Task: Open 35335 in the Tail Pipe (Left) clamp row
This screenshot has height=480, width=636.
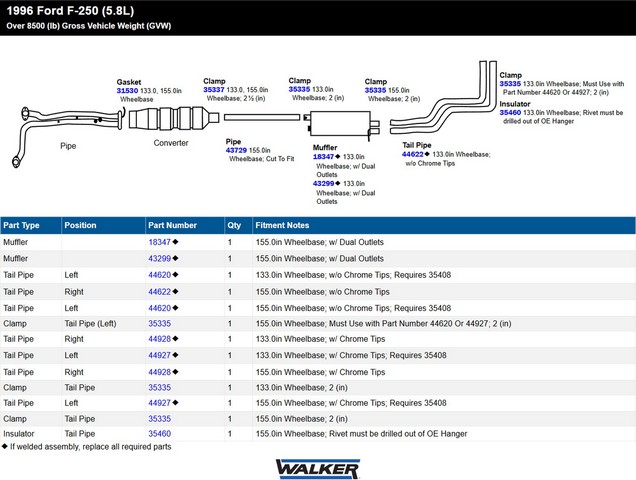Action: [159, 323]
